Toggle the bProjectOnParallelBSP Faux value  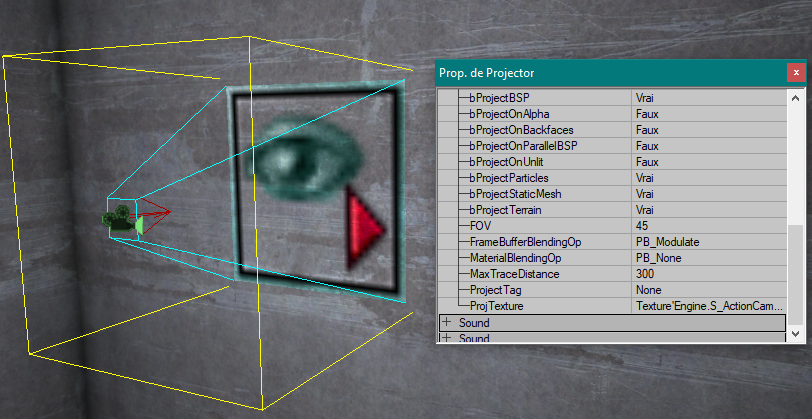click(709, 146)
